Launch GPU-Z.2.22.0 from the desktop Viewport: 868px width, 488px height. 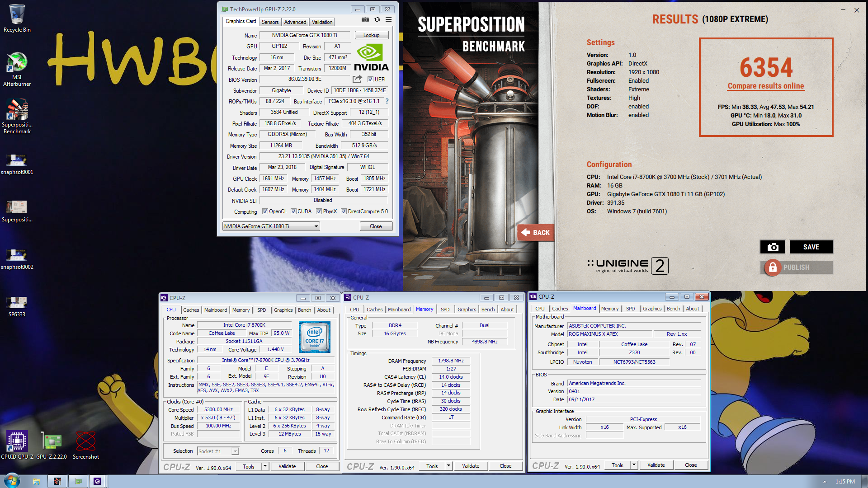pyautogui.click(x=52, y=445)
